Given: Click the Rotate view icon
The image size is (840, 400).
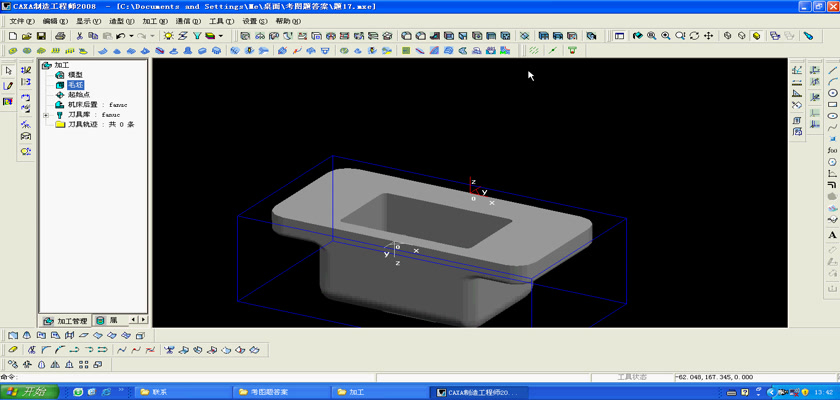Looking at the screenshot, I should pyautogui.click(x=694, y=36).
